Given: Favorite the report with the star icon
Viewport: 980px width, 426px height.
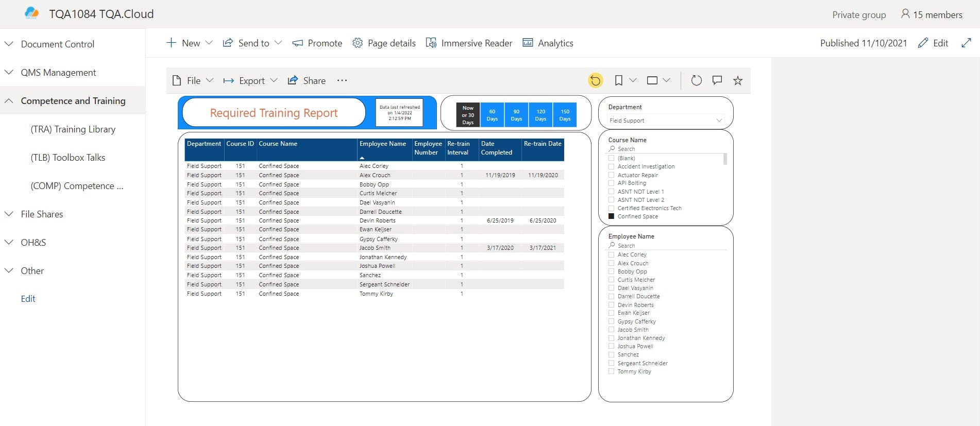Looking at the screenshot, I should tap(738, 80).
